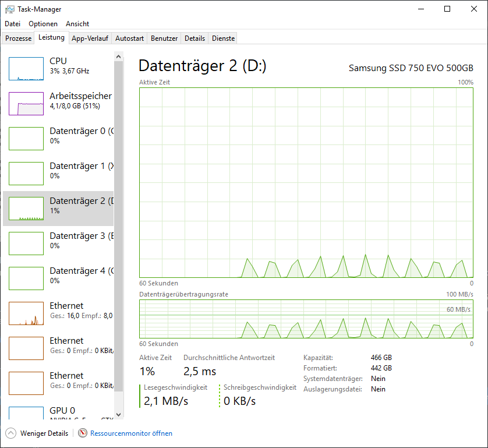
Task: Open the Optionen menu
Action: pos(43,24)
